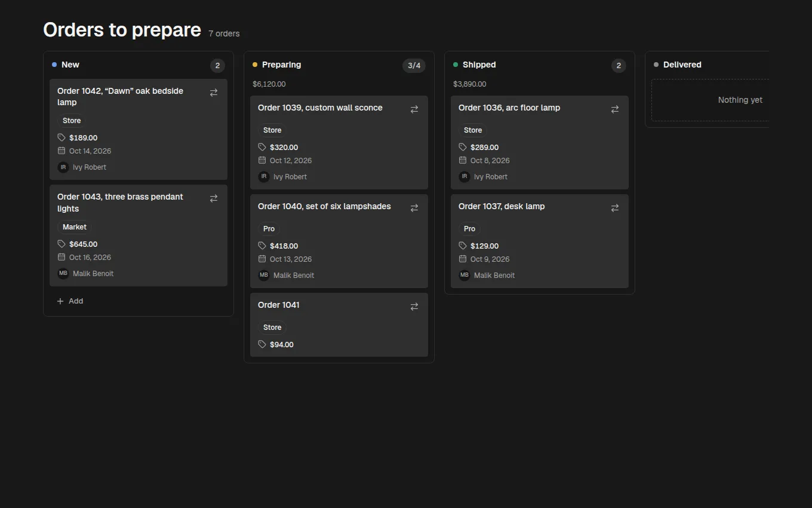Click the calendar icon beside Oct 13, 2026
Viewport: 812px width, 508px height.
262,259
